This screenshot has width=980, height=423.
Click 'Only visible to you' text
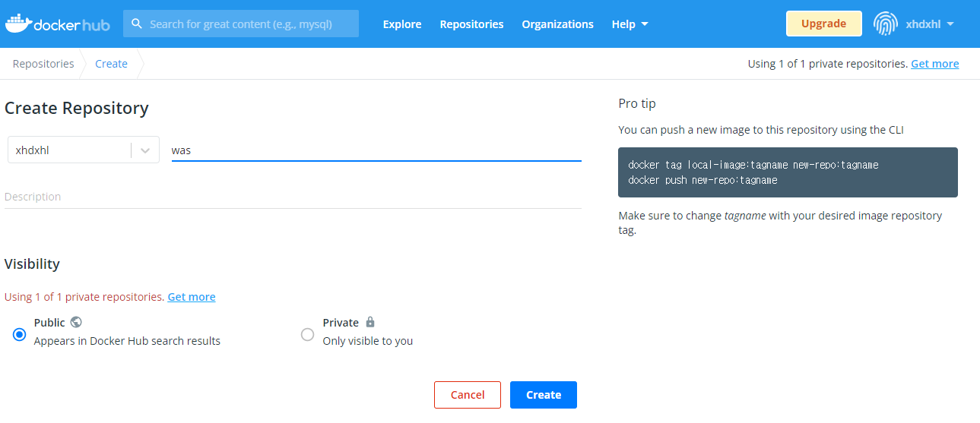coord(368,341)
